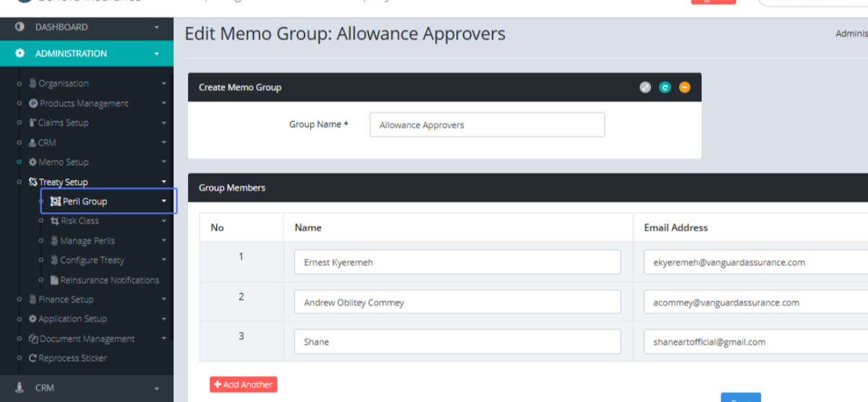Click the CRM person icon at sidebar bottom

(x=20, y=388)
